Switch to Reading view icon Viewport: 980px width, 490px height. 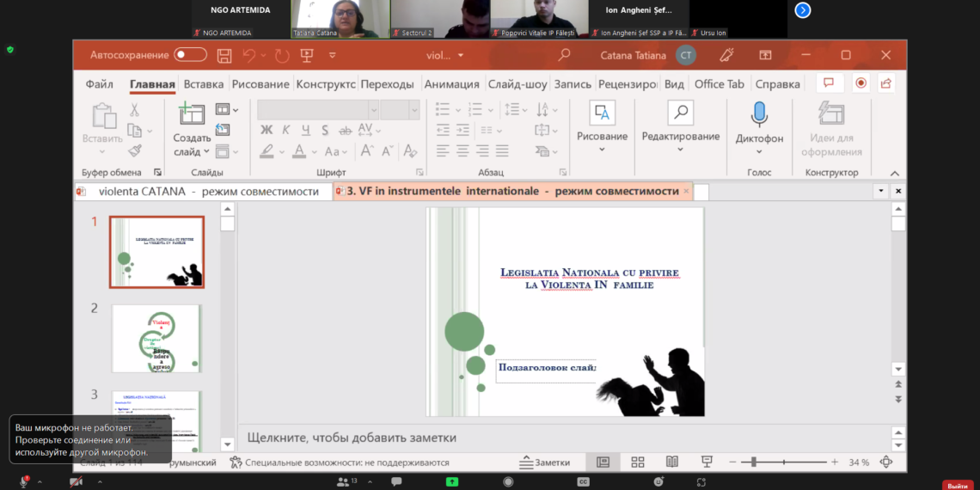pos(672,462)
